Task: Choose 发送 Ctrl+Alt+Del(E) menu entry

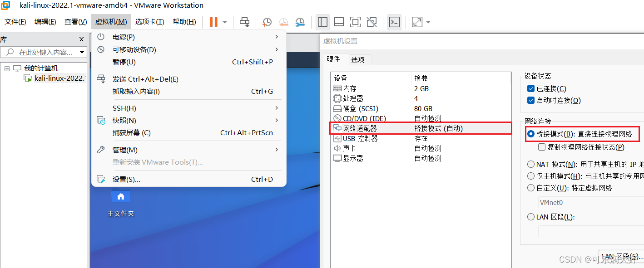Action: pyautogui.click(x=189, y=79)
